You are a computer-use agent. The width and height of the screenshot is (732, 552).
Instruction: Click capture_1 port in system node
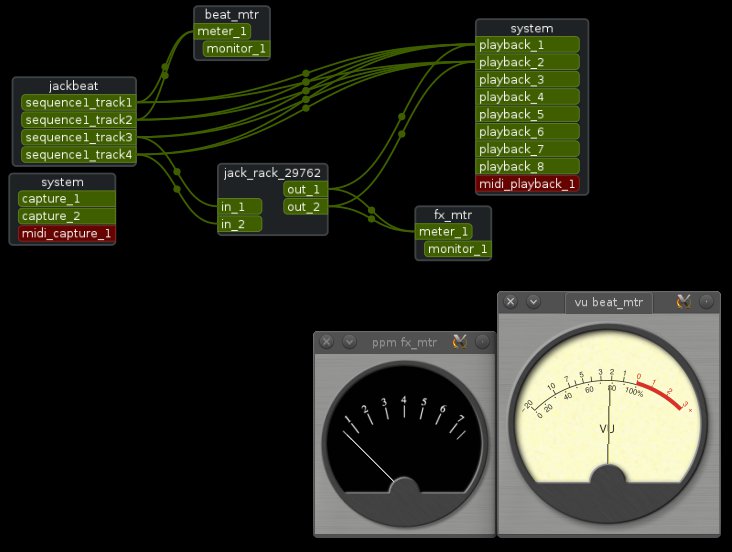point(66,199)
